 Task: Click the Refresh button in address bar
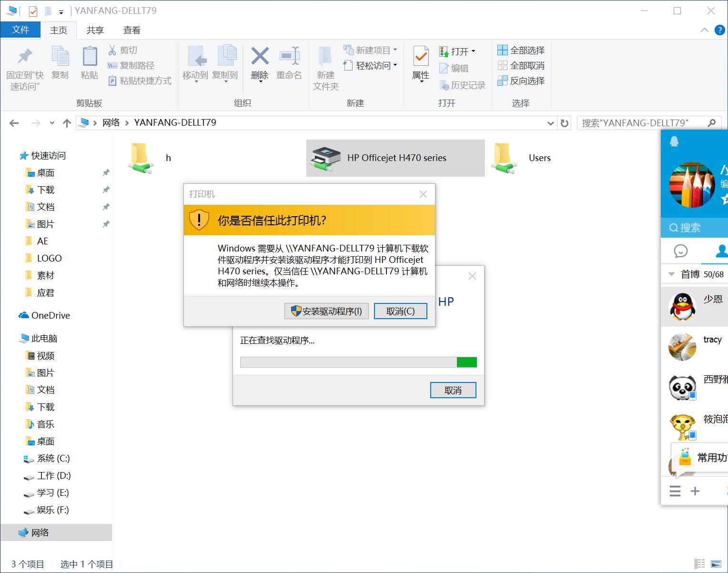click(x=565, y=123)
